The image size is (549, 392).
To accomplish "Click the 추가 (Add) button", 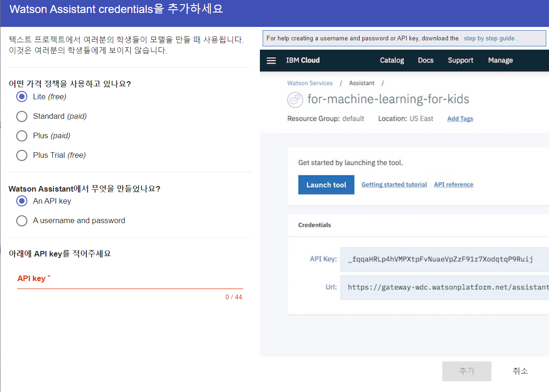I will coord(467,371).
